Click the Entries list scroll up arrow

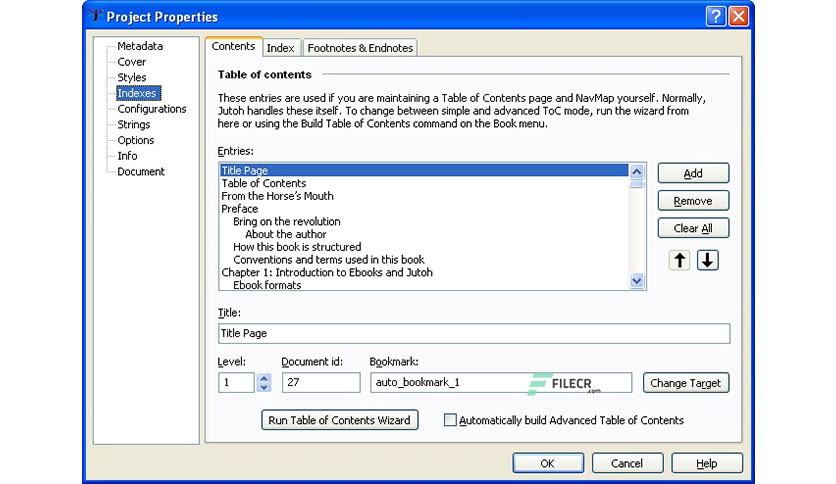click(637, 172)
